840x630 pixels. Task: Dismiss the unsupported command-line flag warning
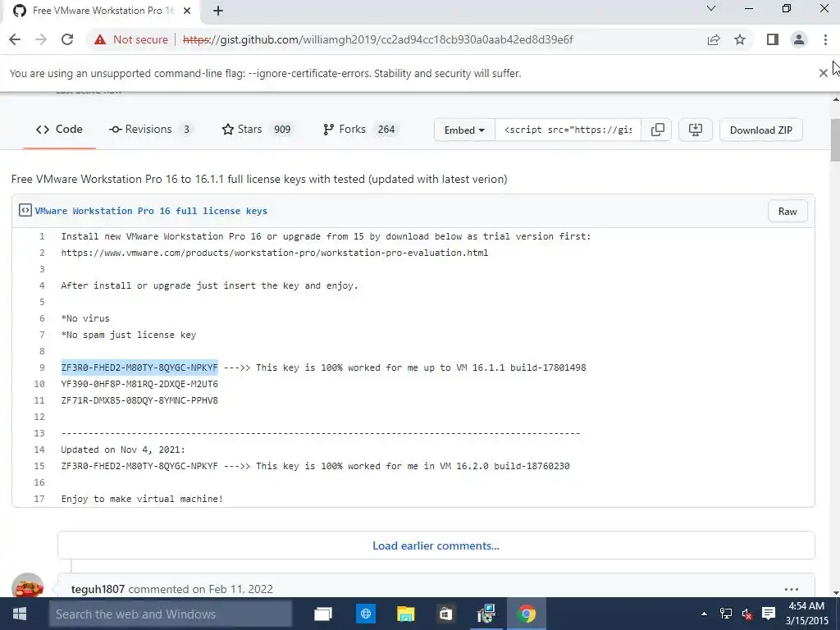pyautogui.click(x=824, y=73)
